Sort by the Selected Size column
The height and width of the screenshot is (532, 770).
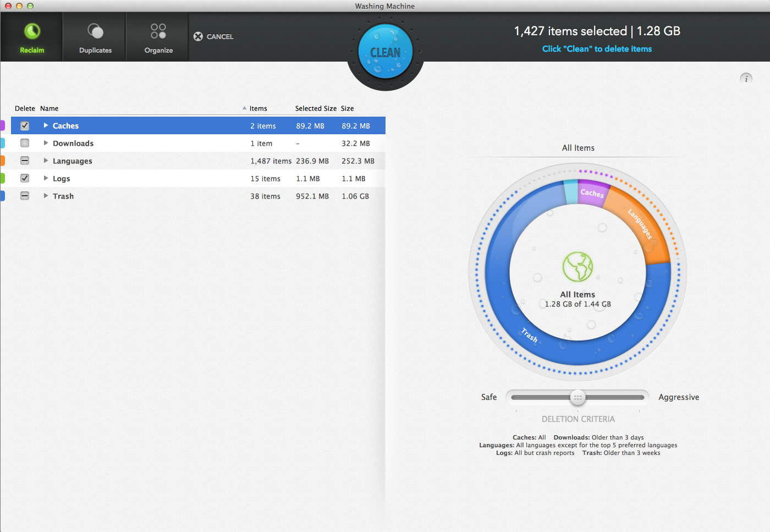click(316, 108)
